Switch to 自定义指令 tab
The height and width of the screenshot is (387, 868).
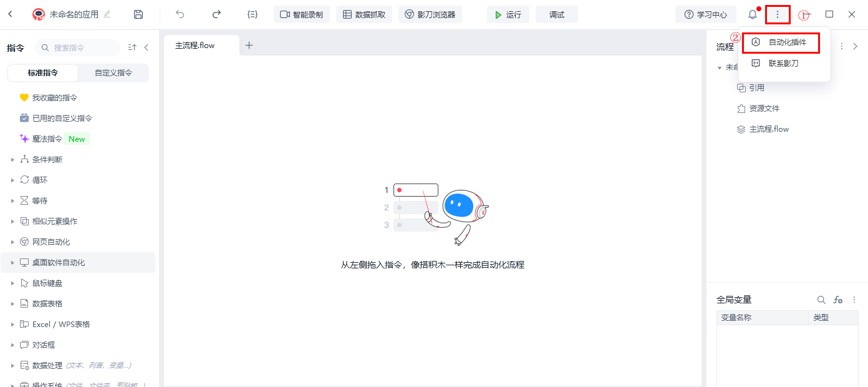click(113, 73)
